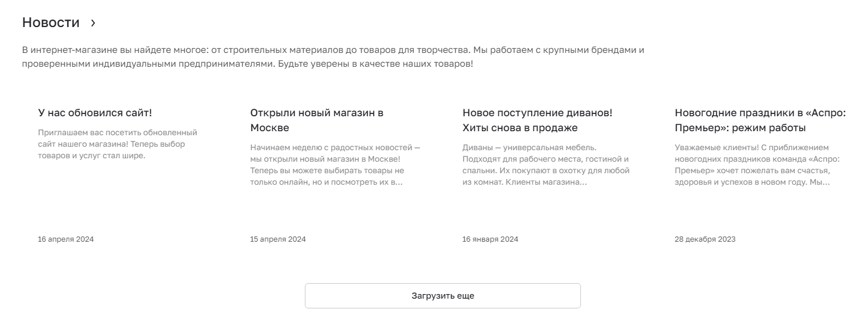Viewport: 868px width, 328px height.
Task: Open 'Новое поступление диванов!' news title
Action: click(537, 113)
